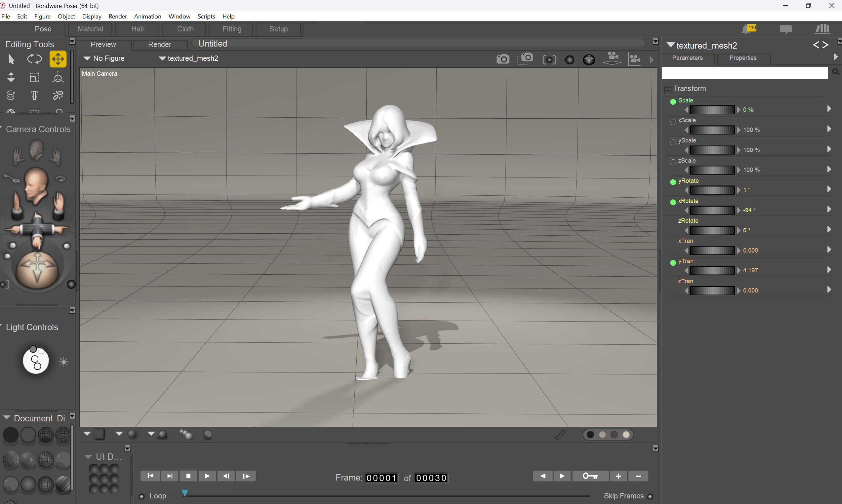The image size is (842, 504).
Task: Click the zTran dial slider
Action: (713, 291)
